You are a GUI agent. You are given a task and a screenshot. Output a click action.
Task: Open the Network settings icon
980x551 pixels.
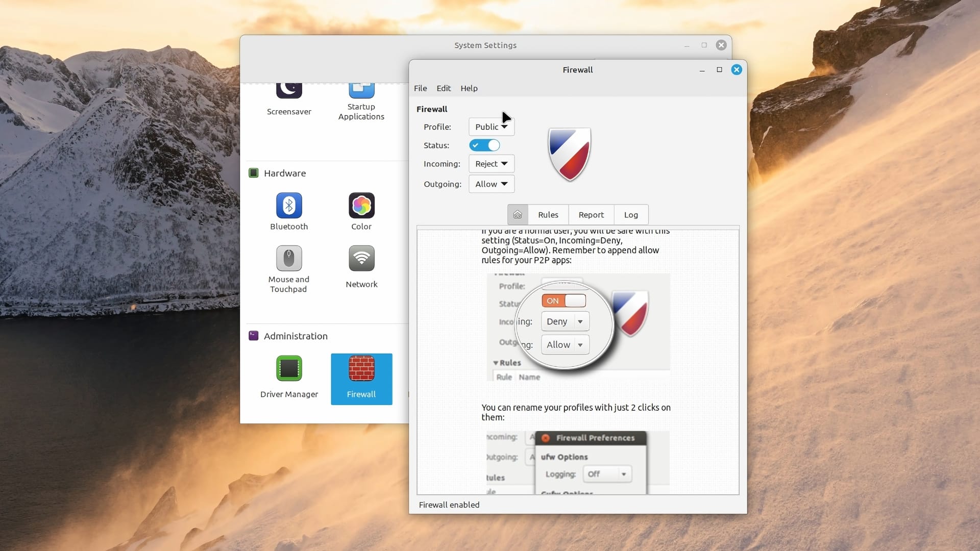pyautogui.click(x=361, y=258)
